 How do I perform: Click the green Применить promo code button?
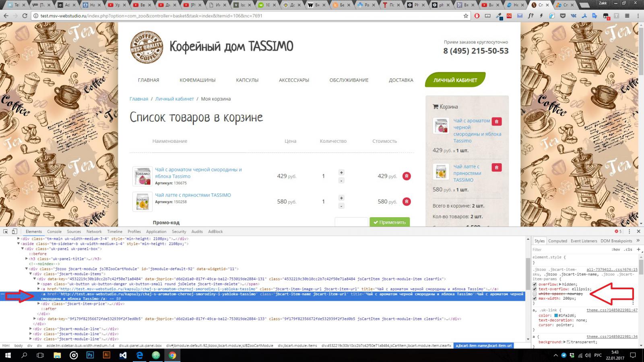coord(389,222)
